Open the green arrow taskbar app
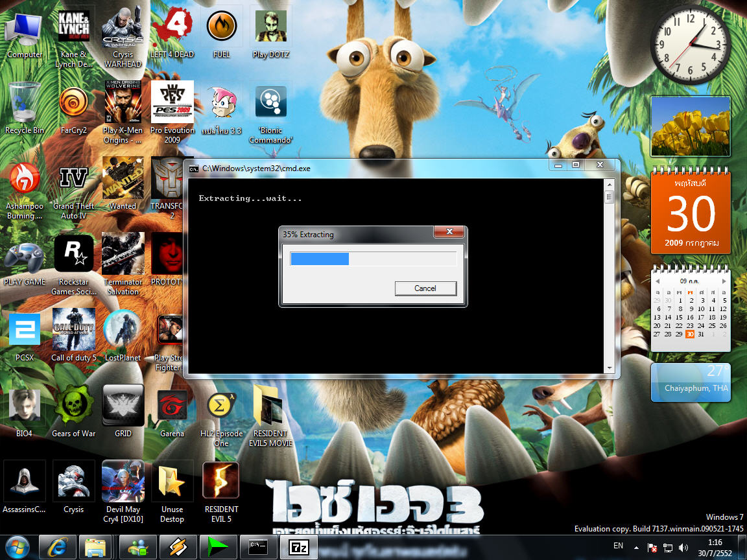747x560 pixels. 218,547
